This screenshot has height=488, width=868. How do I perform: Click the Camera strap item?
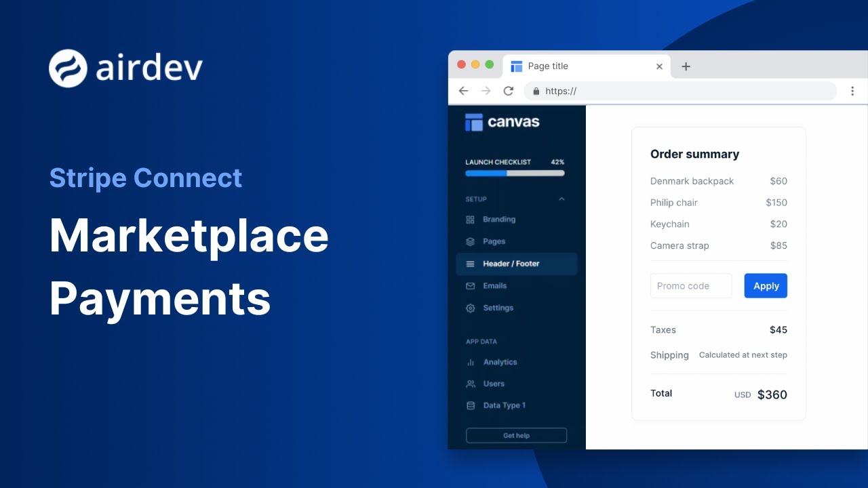(679, 246)
